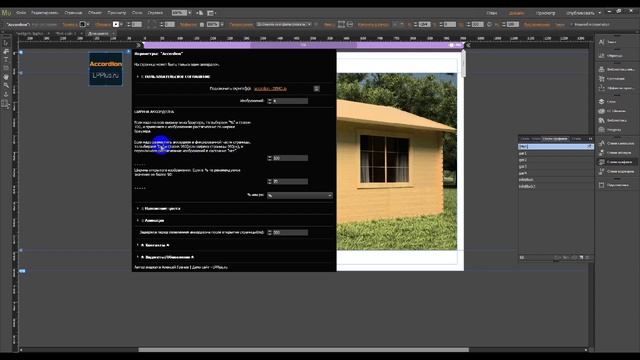The height and width of the screenshot is (360, 640).
Task: Open the long dropdown in the control bar
Action: [x=284, y=24]
